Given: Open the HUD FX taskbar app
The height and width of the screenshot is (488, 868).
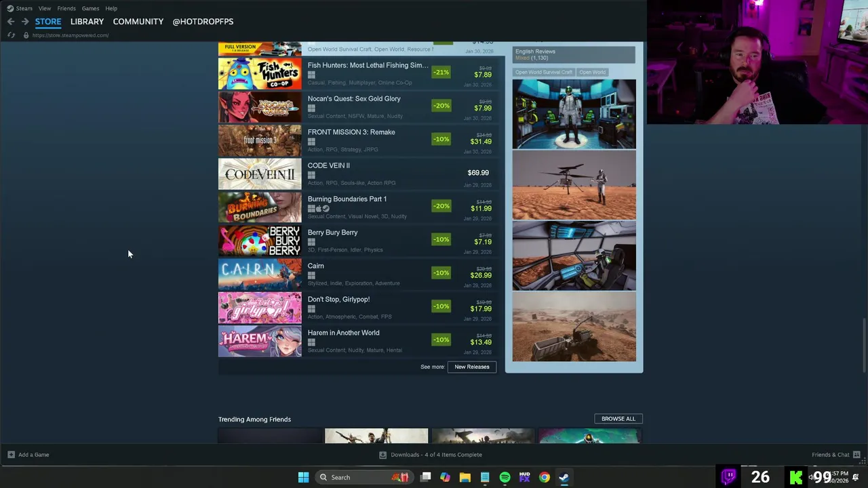Looking at the screenshot, I should tap(524, 477).
